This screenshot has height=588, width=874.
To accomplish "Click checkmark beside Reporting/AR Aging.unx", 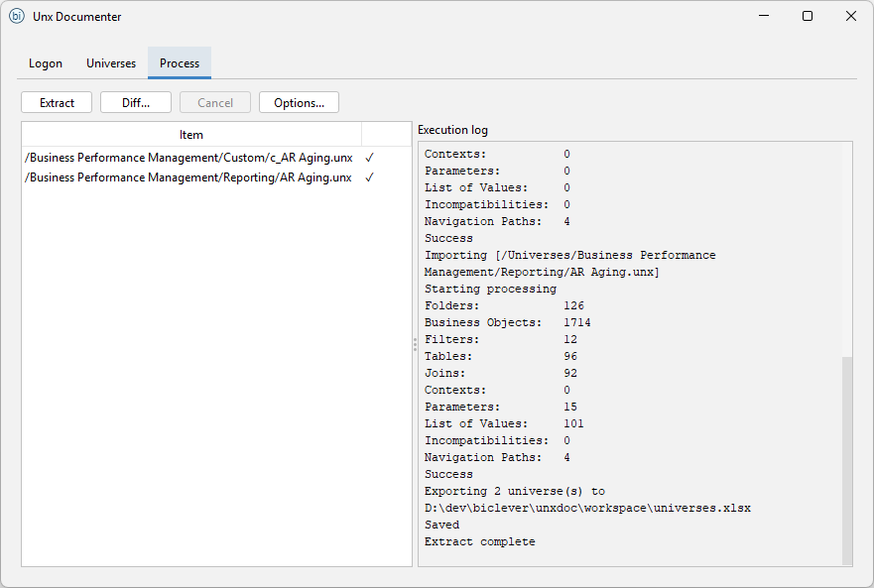I will [x=369, y=177].
